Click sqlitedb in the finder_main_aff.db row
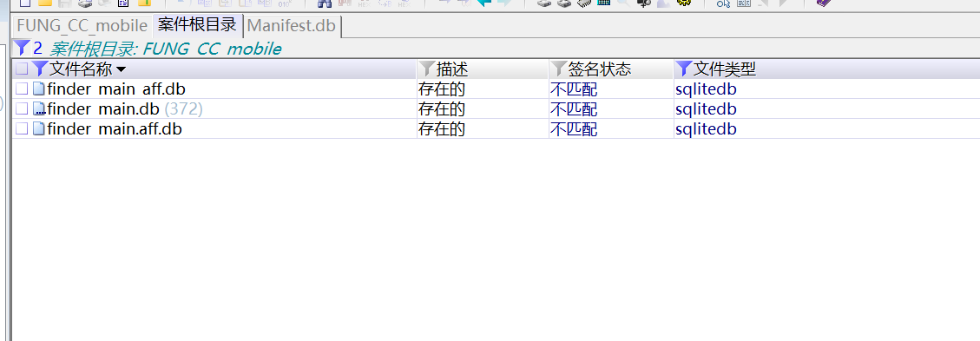Image resolution: width=980 pixels, height=341 pixels. click(x=707, y=89)
